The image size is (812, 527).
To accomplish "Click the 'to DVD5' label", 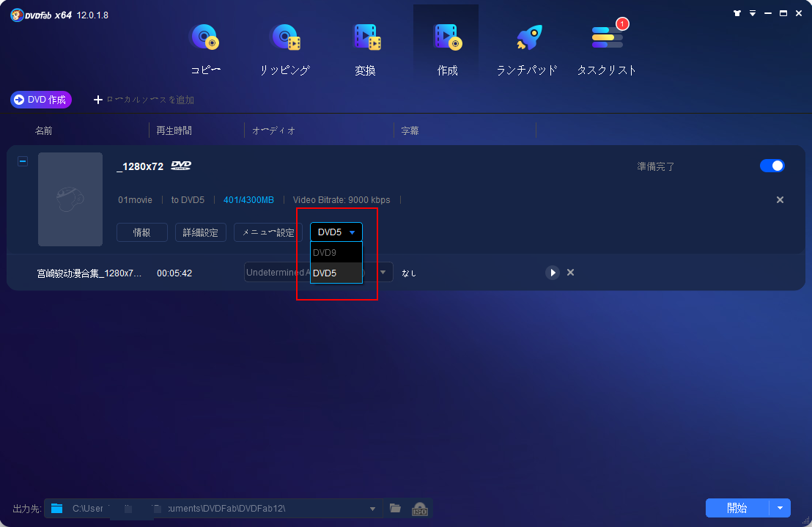I will [x=188, y=200].
